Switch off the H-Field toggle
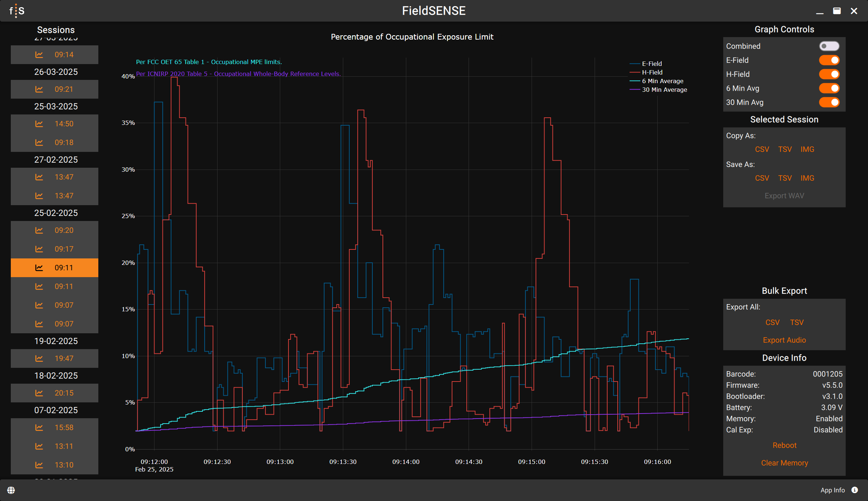 [x=829, y=74]
